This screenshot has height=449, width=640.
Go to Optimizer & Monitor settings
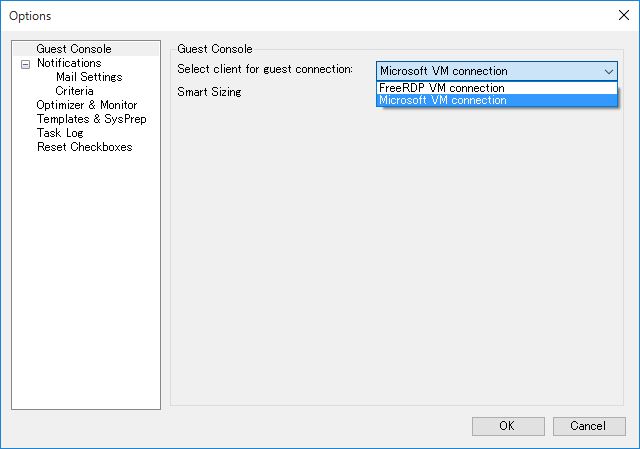point(87,105)
